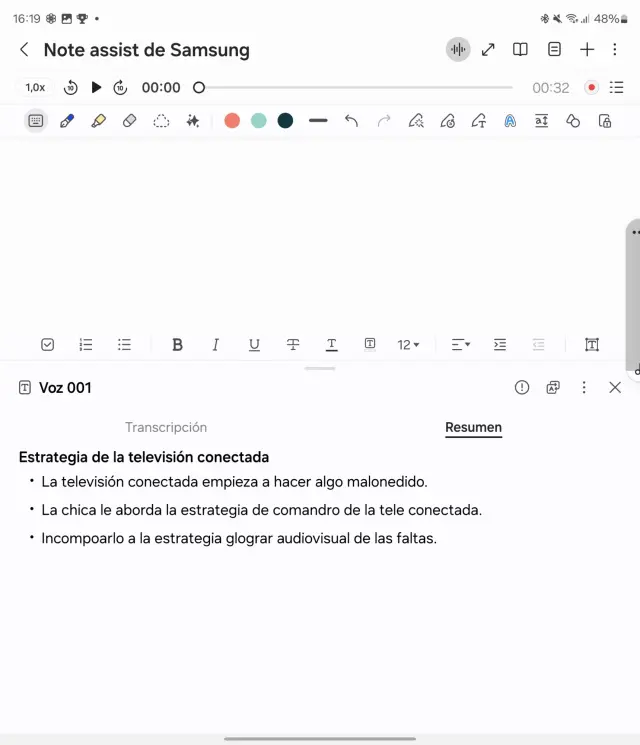Expand the text alignment dropdown
640x745 pixels.
click(x=460, y=345)
